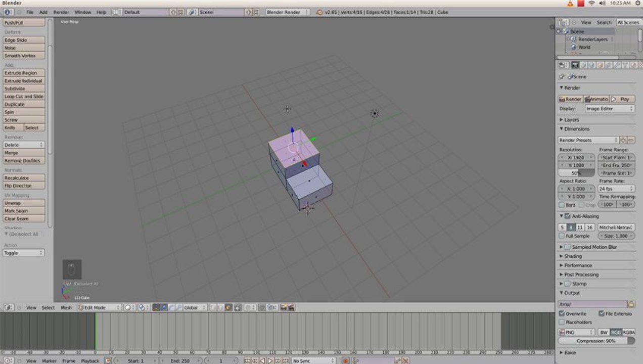Toggle the Overwrite checkbox
Image resolution: width=643 pixels, height=364 pixels.
click(562, 313)
